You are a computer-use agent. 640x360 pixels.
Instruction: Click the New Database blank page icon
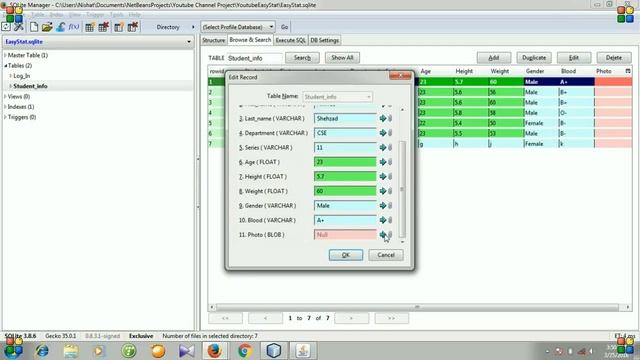tap(34, 27)
